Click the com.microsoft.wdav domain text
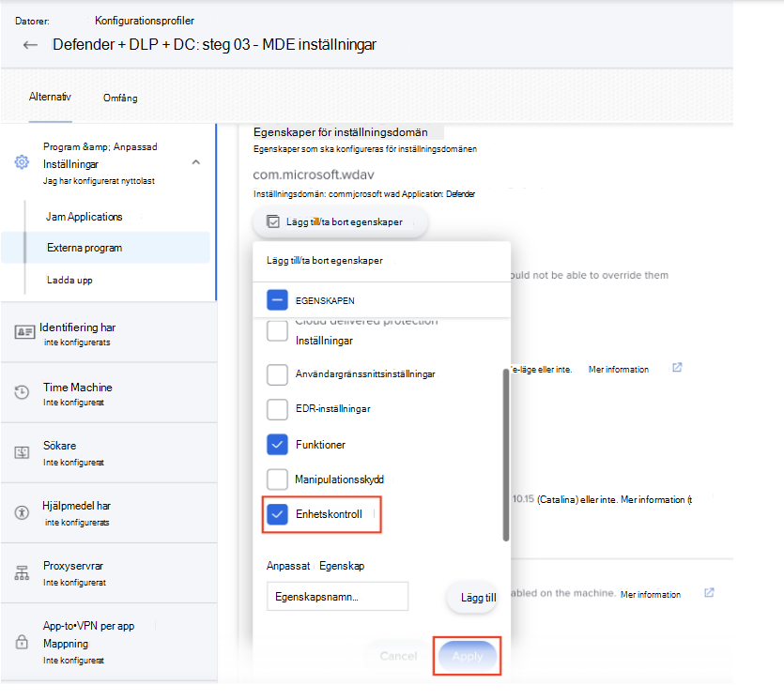 [x=314, y=175]
